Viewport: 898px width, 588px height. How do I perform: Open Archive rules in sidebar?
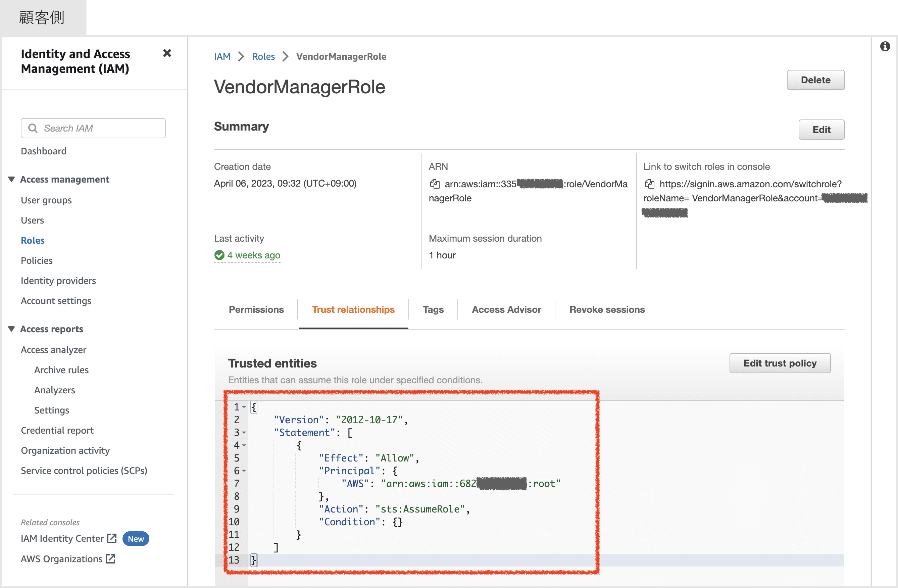pyautogui.click(x=61, y=370)
